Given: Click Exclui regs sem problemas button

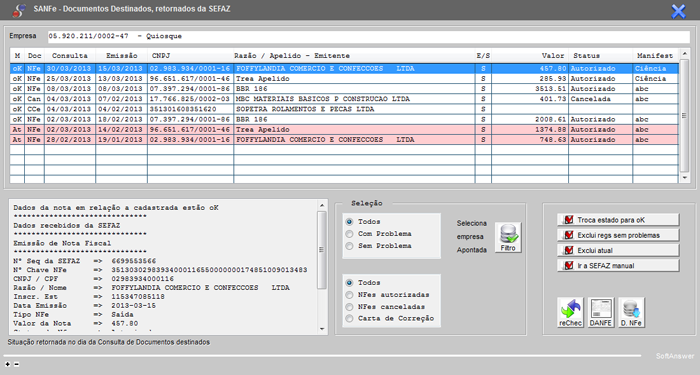Looking at the screenshot, I should click(618, 235).
